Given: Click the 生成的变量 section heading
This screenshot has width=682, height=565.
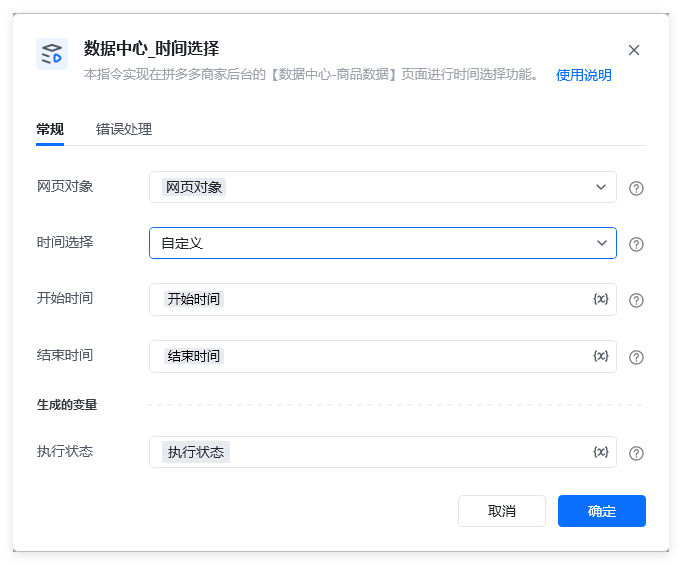Looking at the screenshot, I should coord(67,405).
